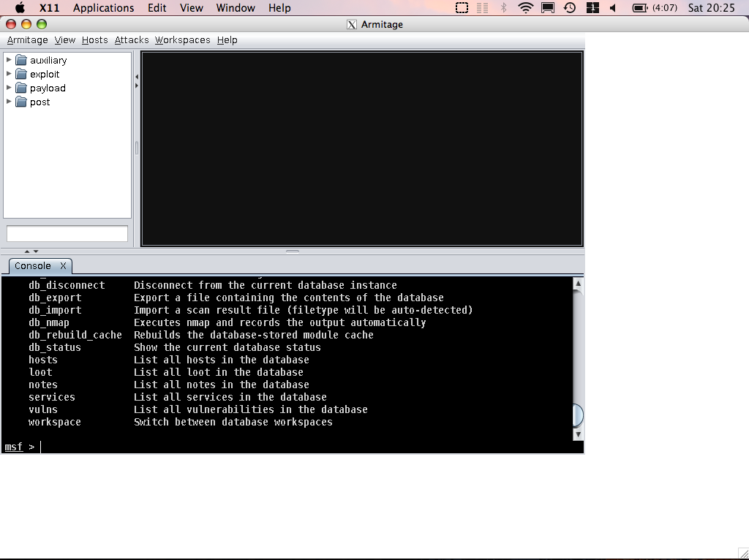Click the console scrollbar down arrow
The image size is (749, 560).
tap(578, 434)
